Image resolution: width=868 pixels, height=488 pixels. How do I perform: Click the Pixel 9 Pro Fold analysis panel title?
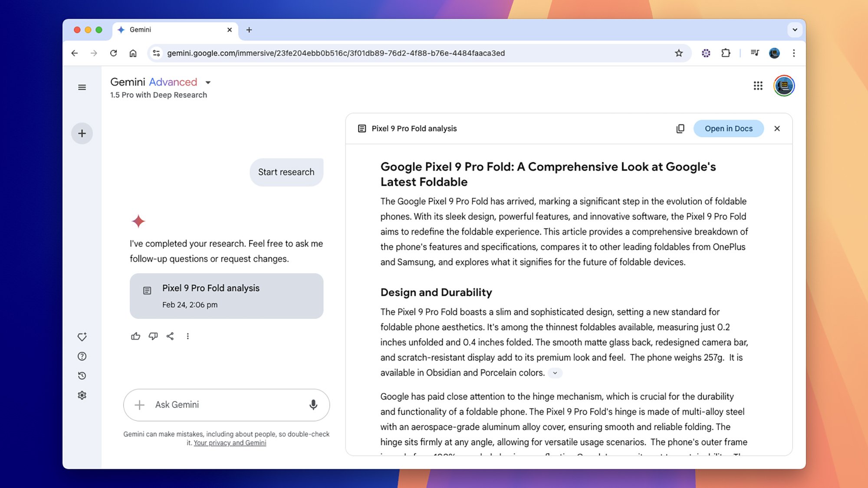pyautogui.click(x=414, y=128)
